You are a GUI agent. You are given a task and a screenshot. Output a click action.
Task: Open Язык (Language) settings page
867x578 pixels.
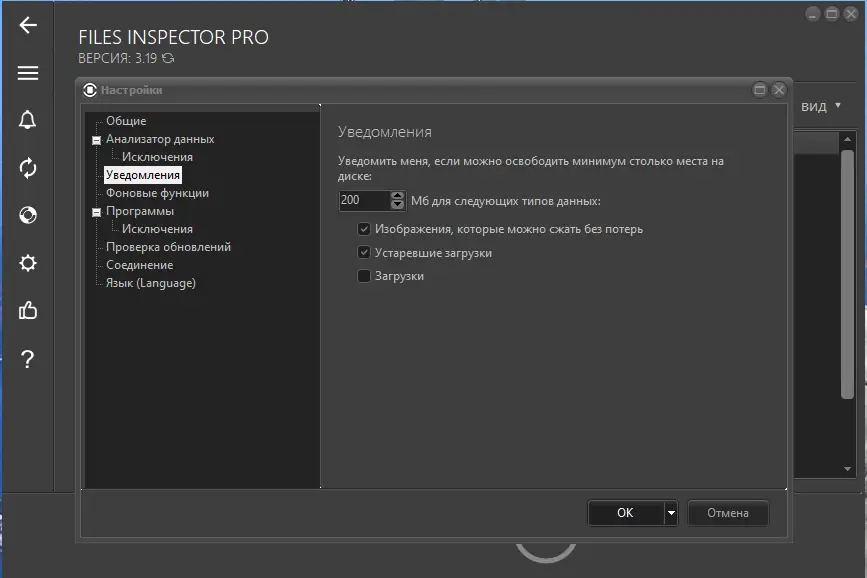(150, 283)
